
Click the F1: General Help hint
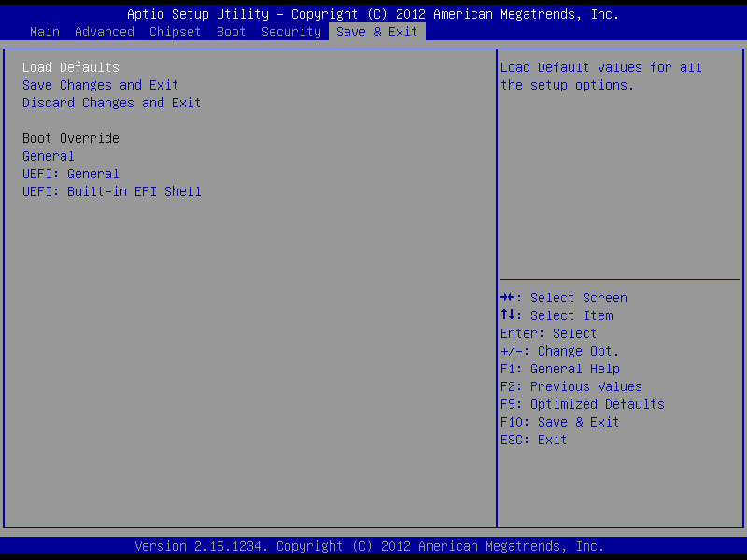tap(560, 369)
